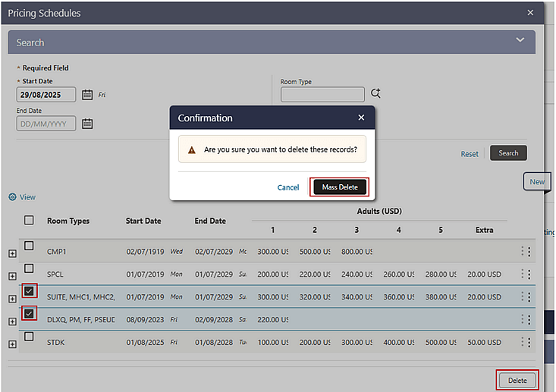Click the View gear icon
556x392 pixels.
click(12, 197)
